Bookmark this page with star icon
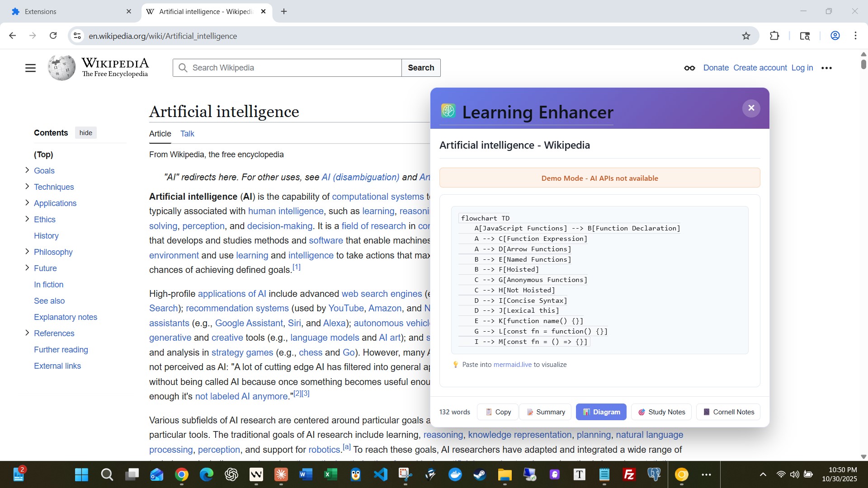This screenshot has height=488, width=868. (x=746, y=36)
